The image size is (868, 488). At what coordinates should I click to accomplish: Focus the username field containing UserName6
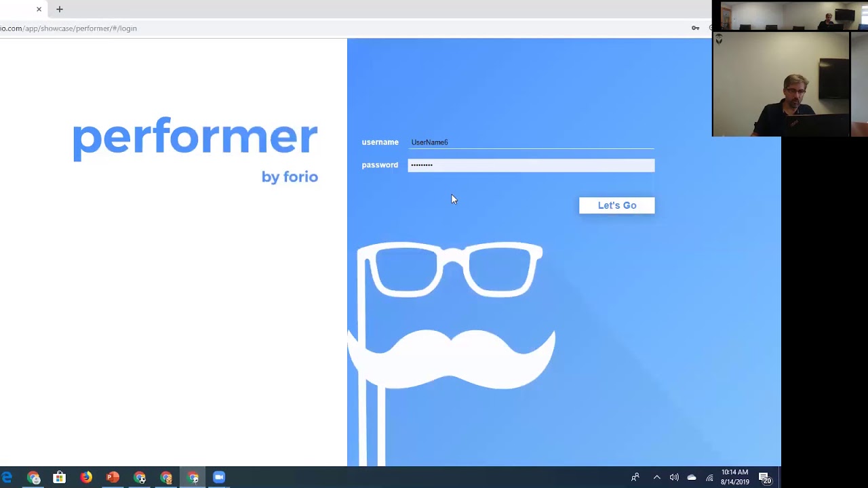pos(531,142)
